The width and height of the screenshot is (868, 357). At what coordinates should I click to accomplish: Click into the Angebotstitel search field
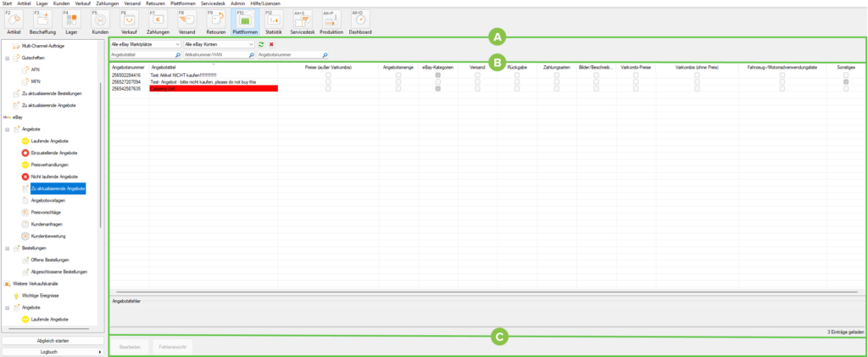[142, 54]
